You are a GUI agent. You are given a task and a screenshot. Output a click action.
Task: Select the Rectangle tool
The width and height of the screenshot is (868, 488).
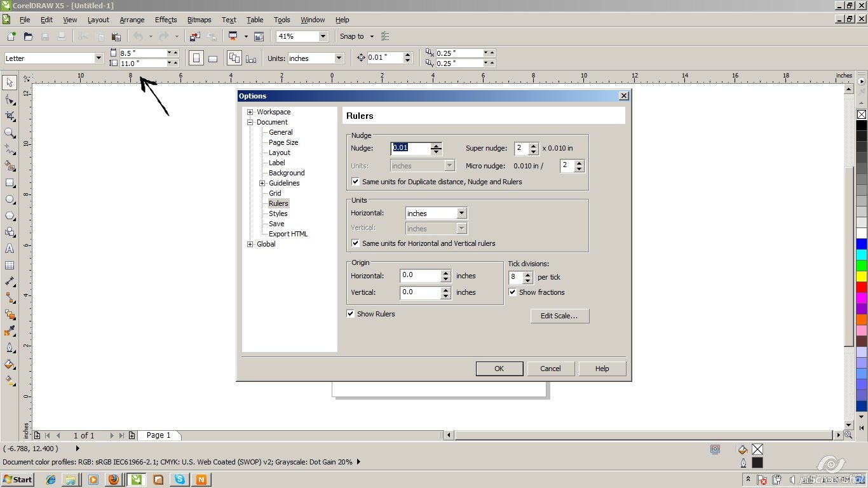(9, 182)
